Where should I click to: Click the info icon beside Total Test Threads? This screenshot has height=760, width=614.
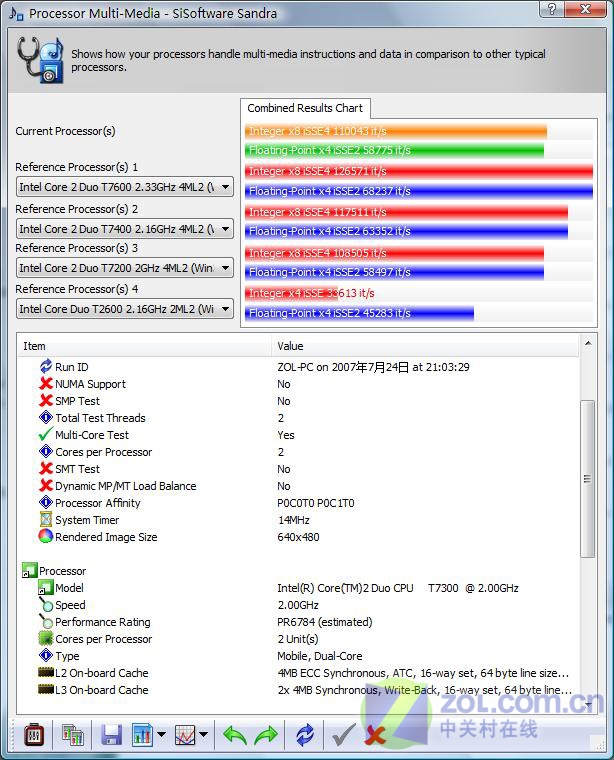(x=46, y=417)
